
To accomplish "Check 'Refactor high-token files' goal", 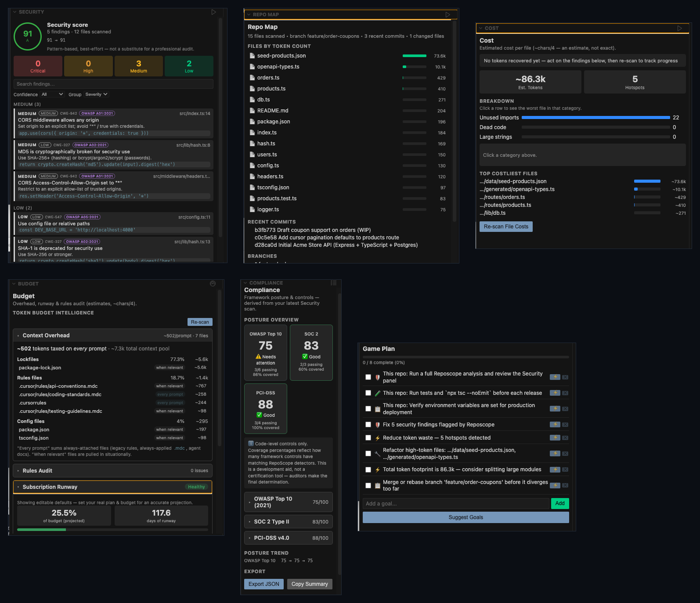I will pos(368,454).
